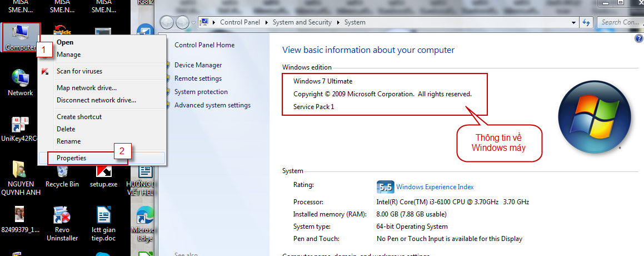
Task: Click the refresh button beside address bar
Action: (586, 22)
